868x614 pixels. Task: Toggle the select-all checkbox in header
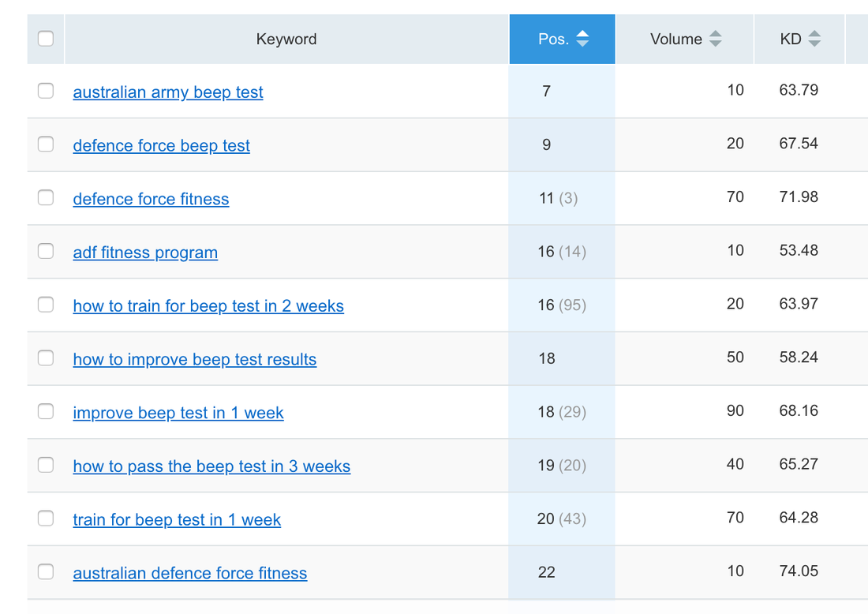coord(46,39)
